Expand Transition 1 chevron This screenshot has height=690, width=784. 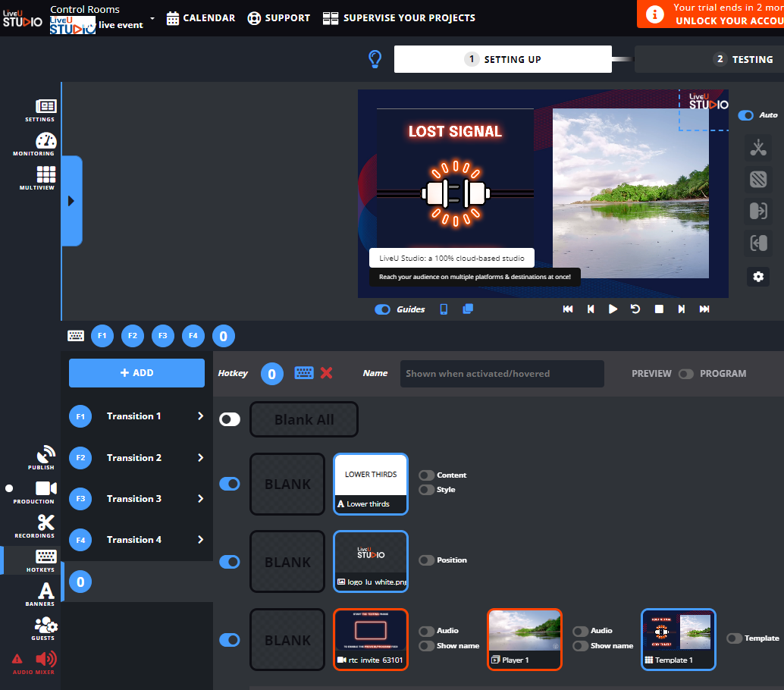(200, 416)
